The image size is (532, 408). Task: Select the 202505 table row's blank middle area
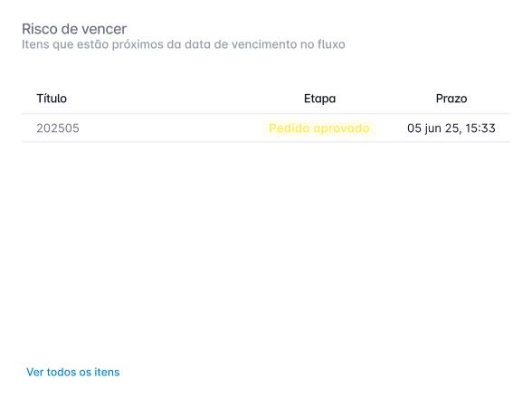(x=170, y=128)
